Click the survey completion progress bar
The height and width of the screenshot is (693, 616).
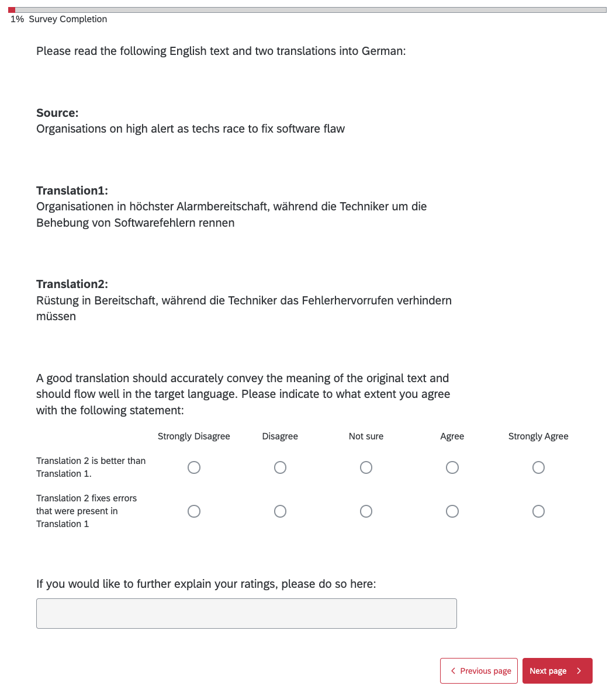click(x=307, y=10)
